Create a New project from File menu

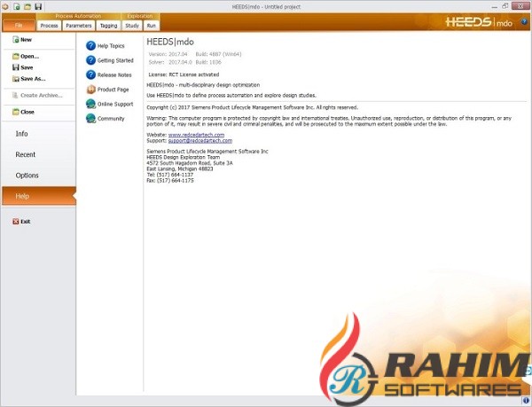point(22,40)
